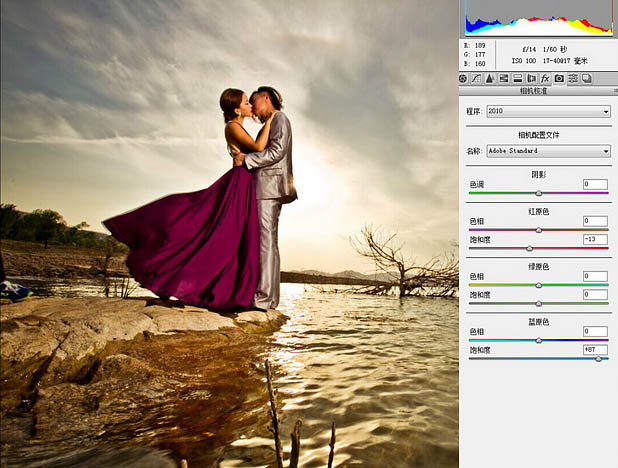Image resolution: width=618 pixels, height=468 pixels.
Task: Expand the 程序 process version dropdown
Action: [x=549, y=111]
